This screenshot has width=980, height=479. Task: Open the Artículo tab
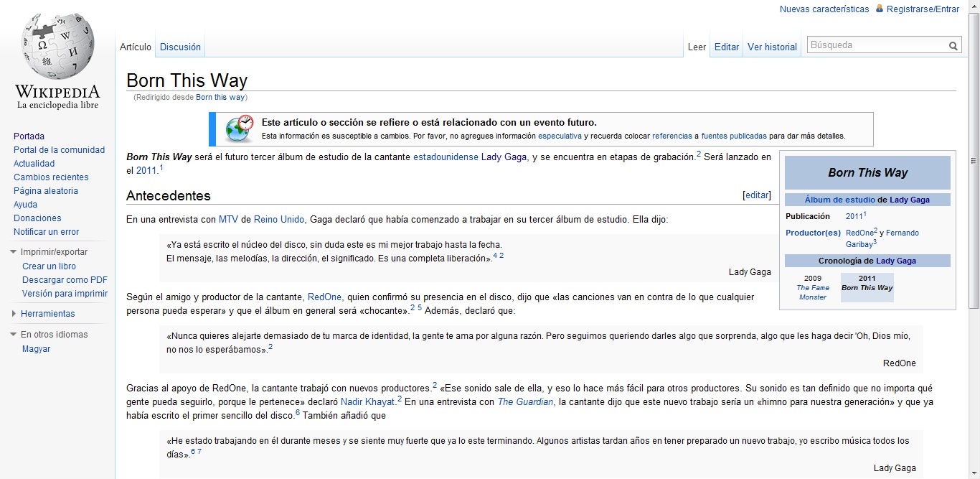(136, 47)
